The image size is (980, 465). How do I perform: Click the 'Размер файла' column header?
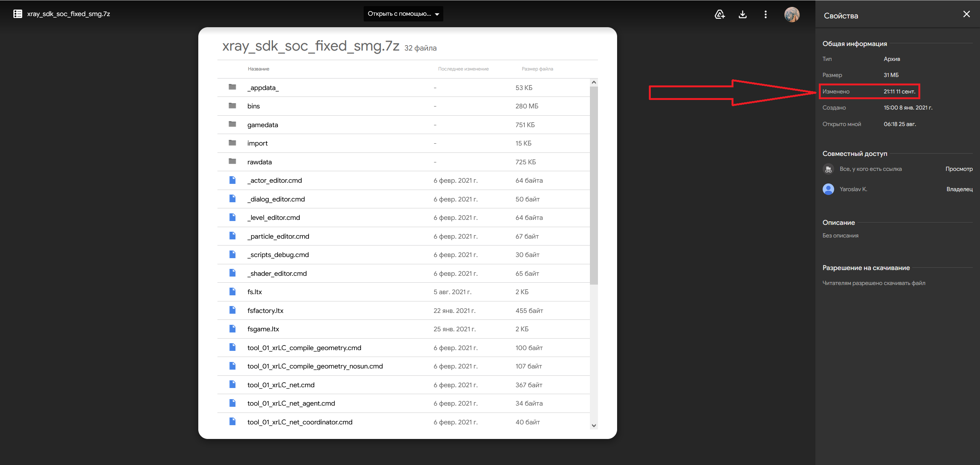coord(537,69)
